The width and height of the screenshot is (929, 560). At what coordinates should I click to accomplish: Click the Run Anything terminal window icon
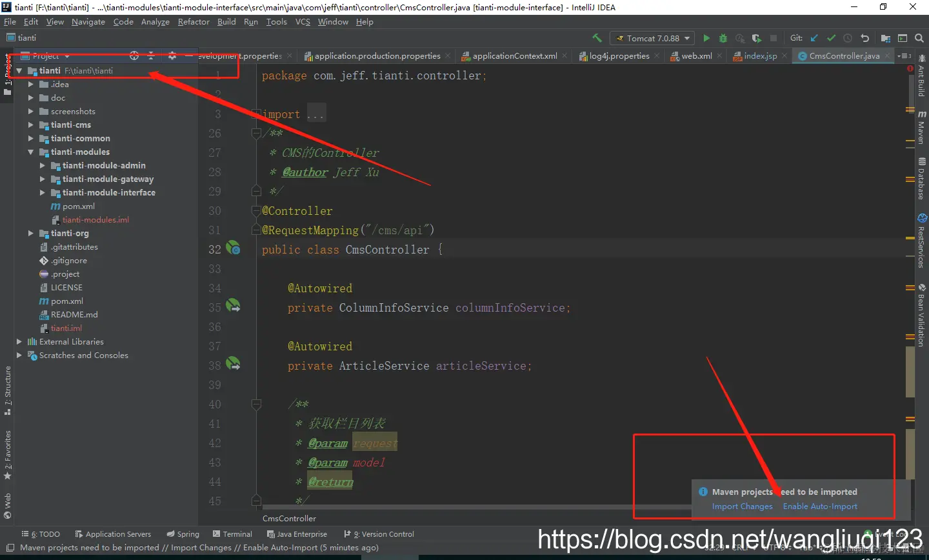click(x=903, y=38)
